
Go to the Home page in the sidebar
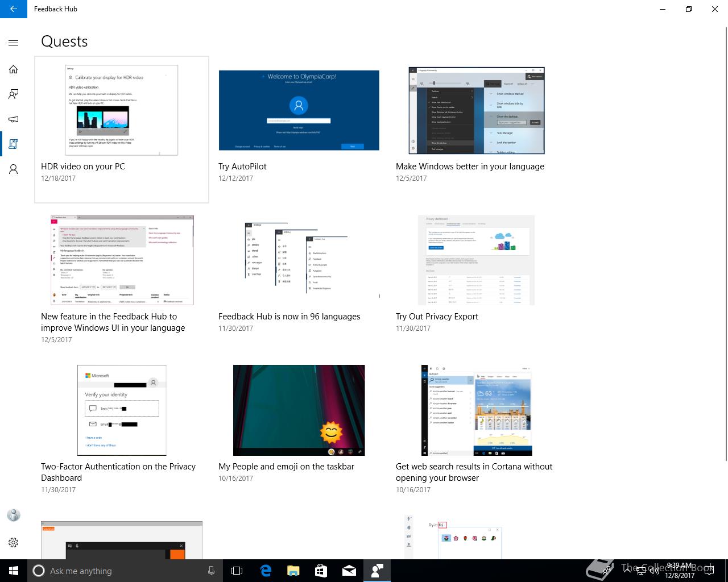pyautogui.click(x=14, y=69)
